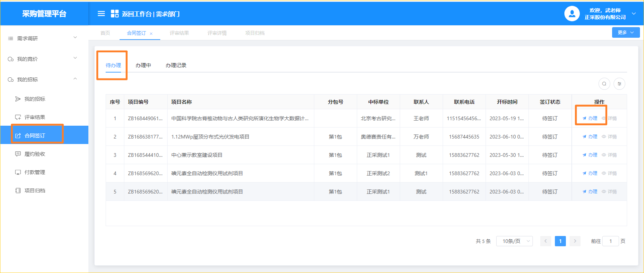This screenshot has height=273, width=644.
Task: Select 我的招标 submenu item with arrow icon
Action: [34, 99]
